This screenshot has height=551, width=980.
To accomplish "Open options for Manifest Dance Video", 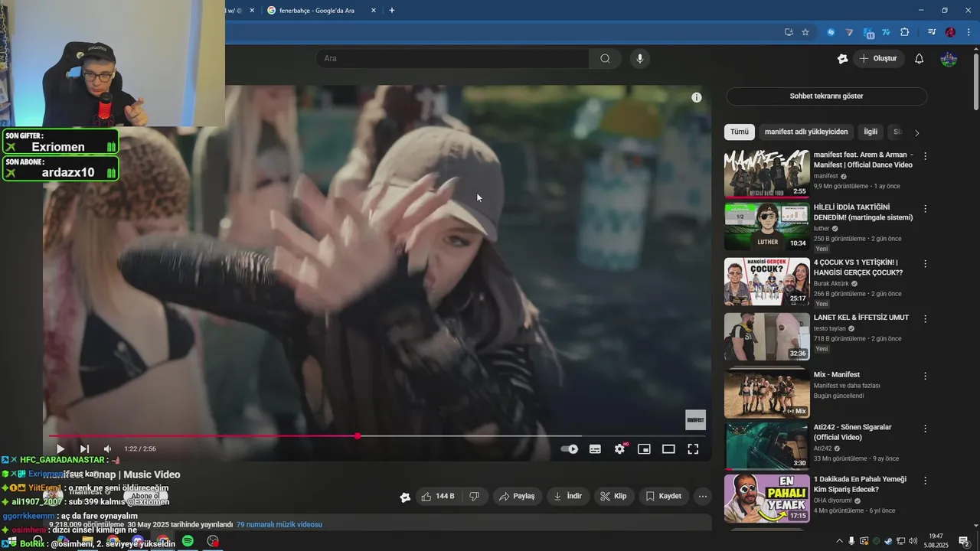I will [x=925, y=156].
